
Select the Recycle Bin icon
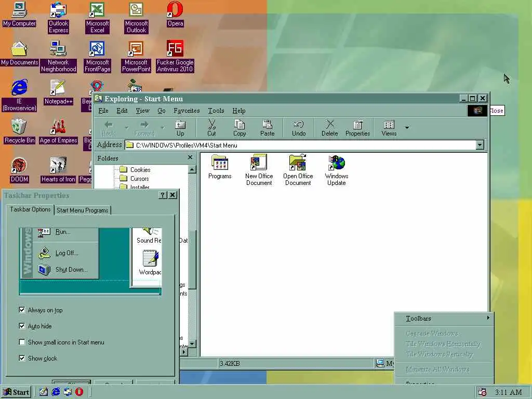point(19,131)
